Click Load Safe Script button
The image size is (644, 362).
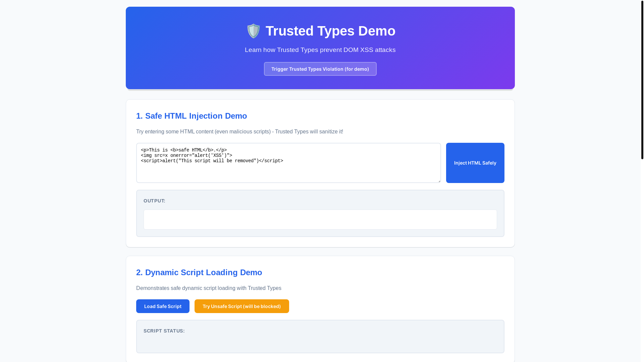pos(163,306)
